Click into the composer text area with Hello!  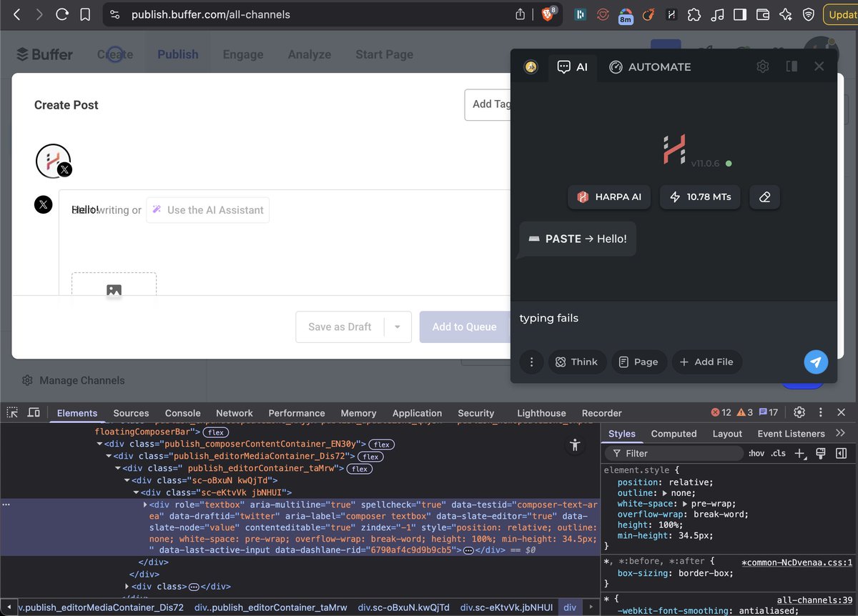[285, 210]
